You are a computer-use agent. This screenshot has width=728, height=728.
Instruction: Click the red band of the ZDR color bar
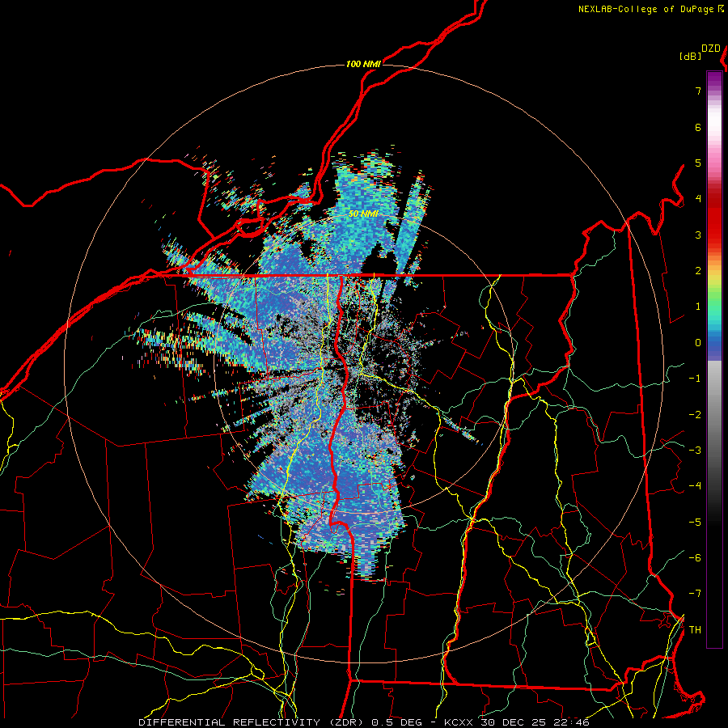[714, 218]
